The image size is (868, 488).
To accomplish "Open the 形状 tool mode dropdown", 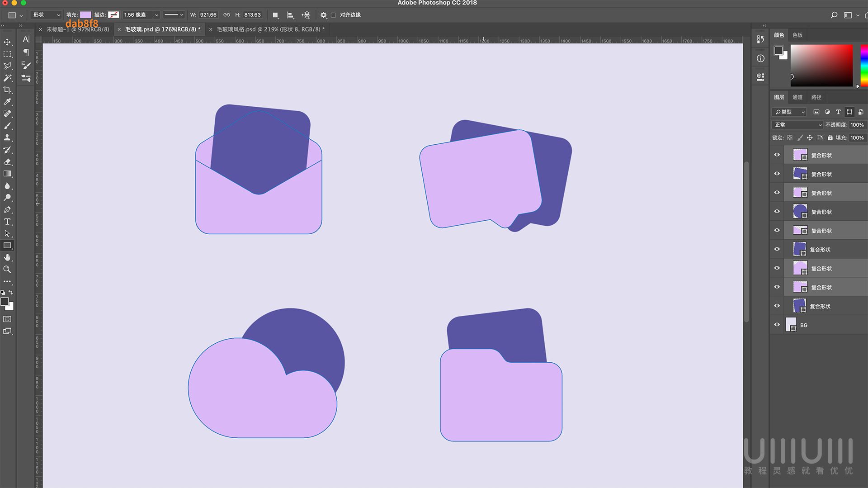I will pyautogui.click(x=46, y=15).
